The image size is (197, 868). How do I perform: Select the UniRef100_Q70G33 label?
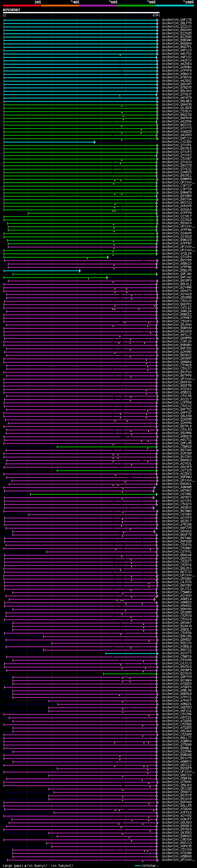177,162
